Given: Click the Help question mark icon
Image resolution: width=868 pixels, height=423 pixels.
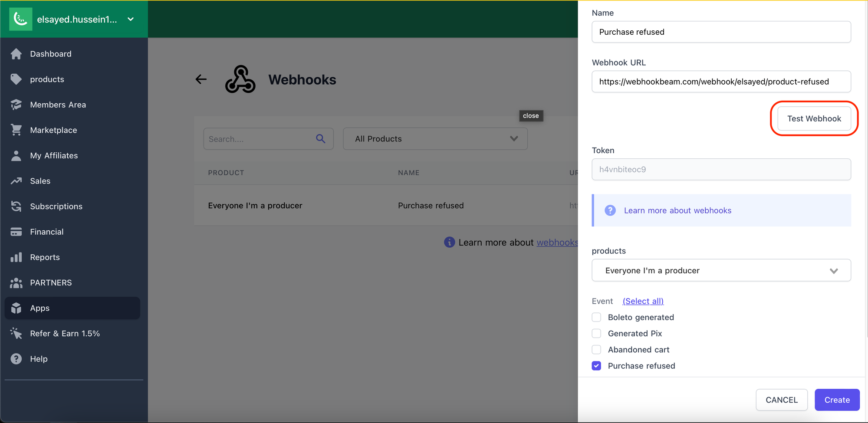Looking at the screenshot, I should (16, 359).
